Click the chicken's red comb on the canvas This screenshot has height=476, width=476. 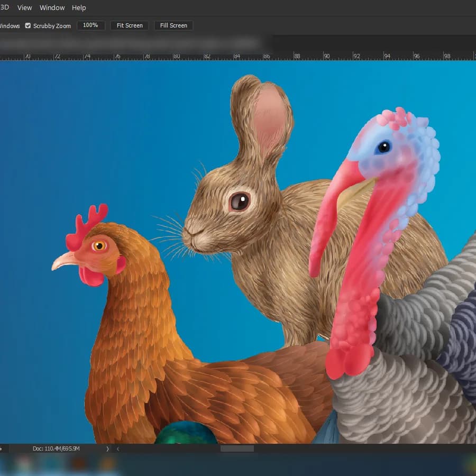[x=87, y=226]
